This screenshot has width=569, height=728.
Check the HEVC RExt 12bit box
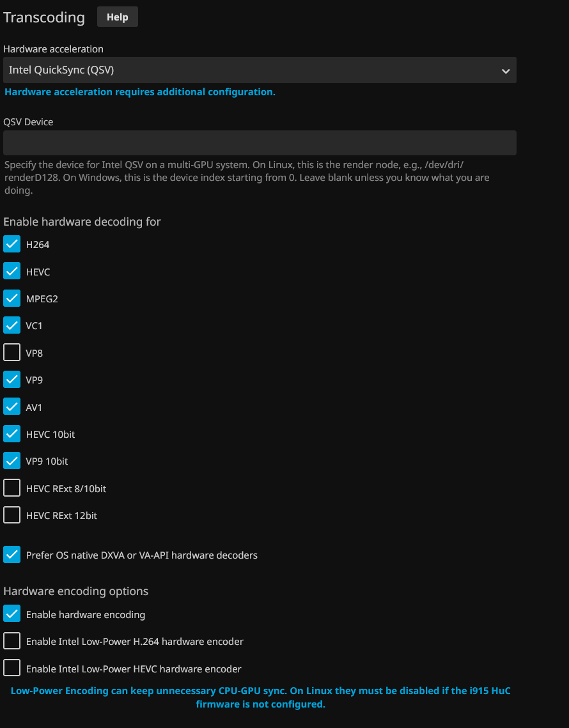[12, 515]
